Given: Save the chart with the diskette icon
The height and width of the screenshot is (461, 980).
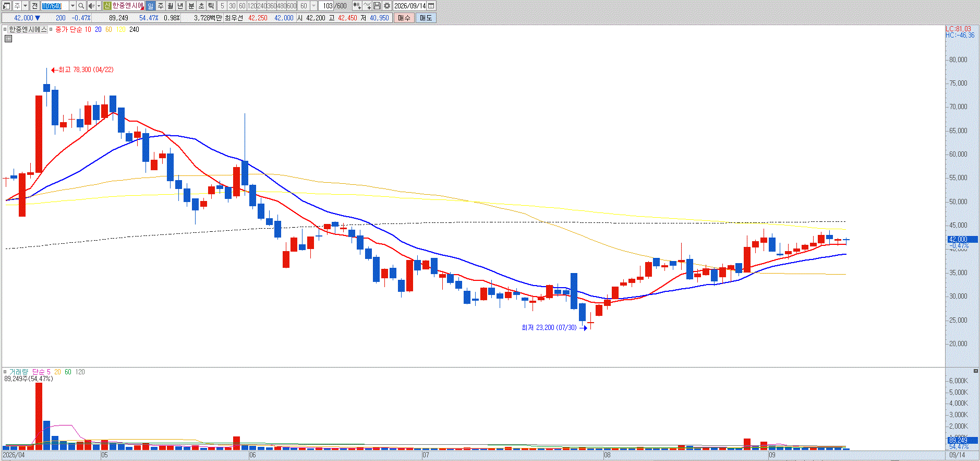Looking at the screenshot, I should (x=377, y=6).
